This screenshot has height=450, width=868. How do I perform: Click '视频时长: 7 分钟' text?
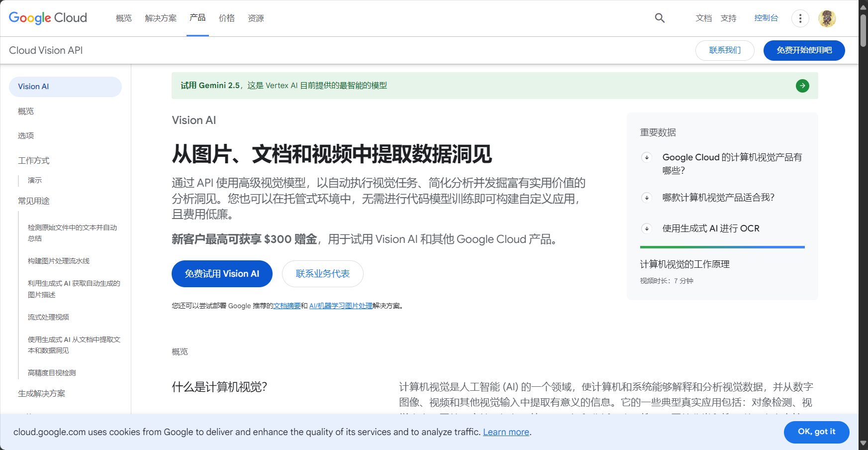pyautogui.click(x=667, y=281)
